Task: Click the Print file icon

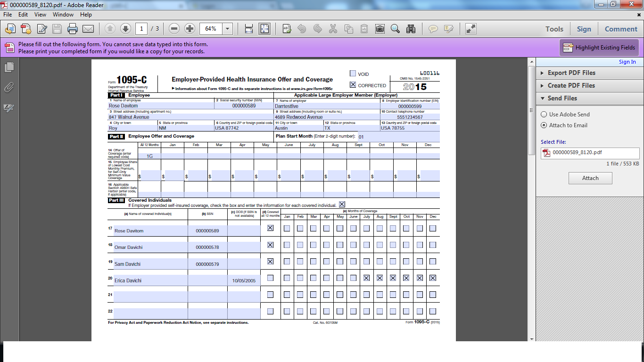Action: click(x=73, y=29)
